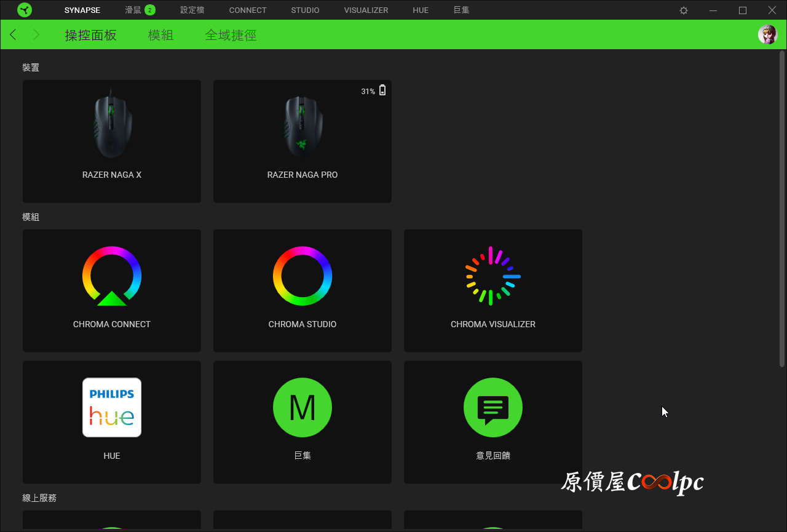This screenshot has height=532, width=787.
Task: Close the Synapse window
Action: coord(772,10)
